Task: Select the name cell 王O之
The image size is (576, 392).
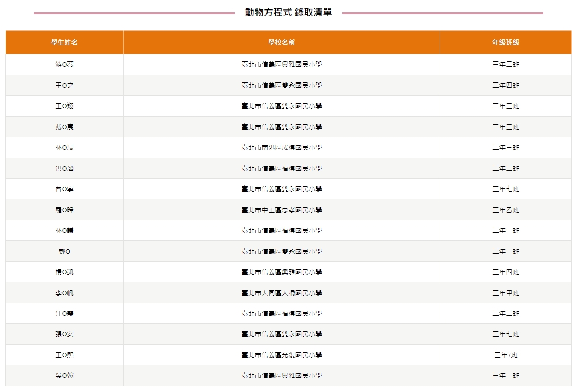Action: click(x=64, y=85)
